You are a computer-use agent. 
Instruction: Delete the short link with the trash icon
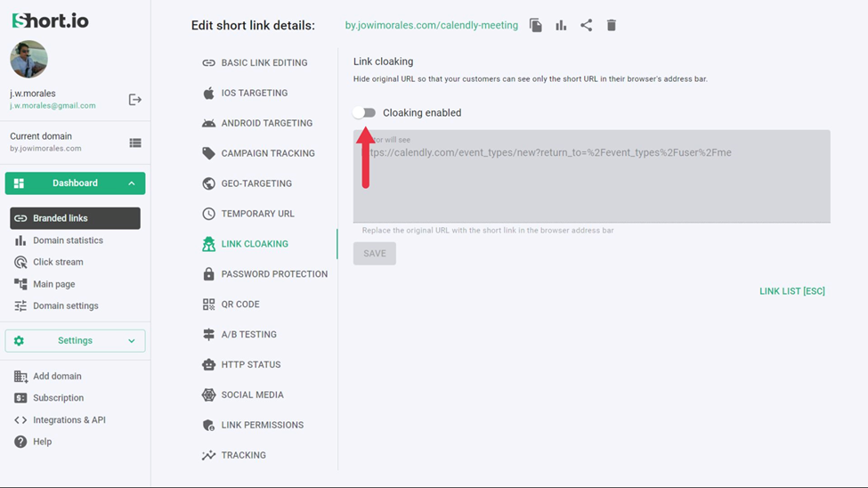pyautogui.click(x=611, y=26)
